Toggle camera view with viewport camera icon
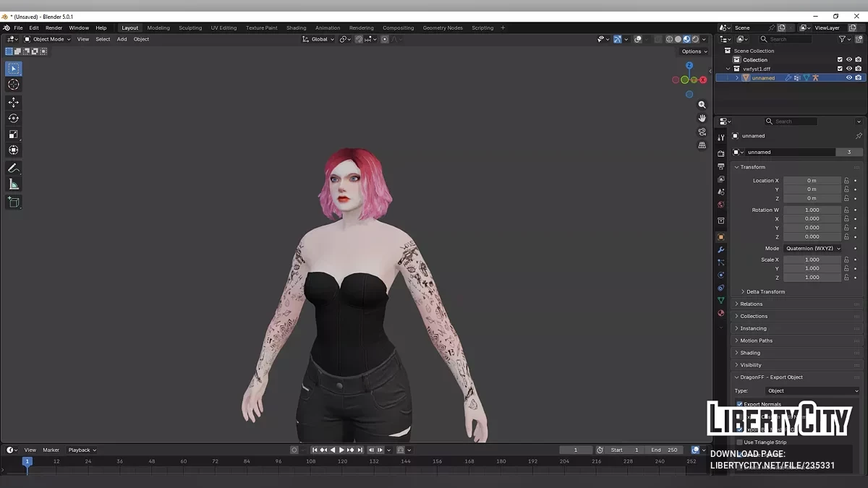The height and width of the screenshot is (488, 868). [x=702, y=132]
